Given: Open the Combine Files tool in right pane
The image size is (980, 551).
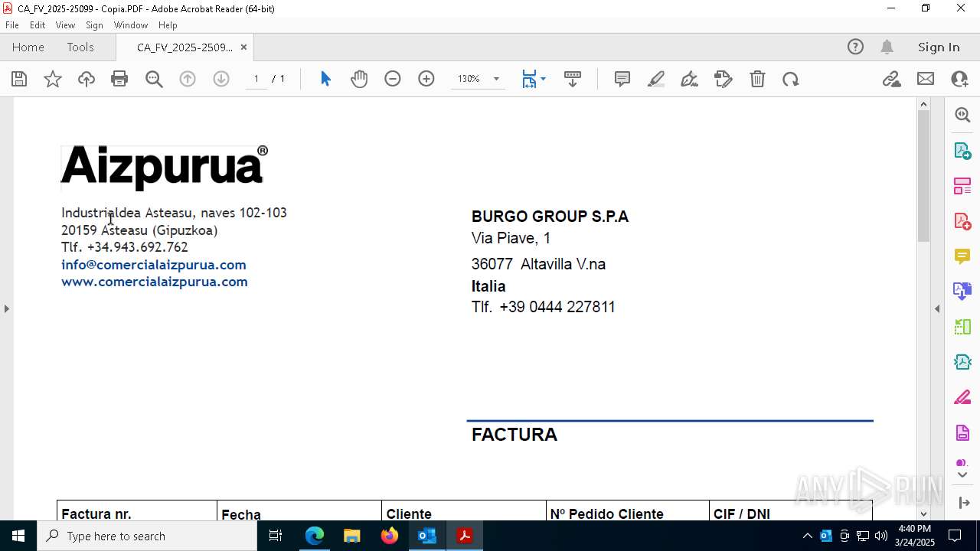Looking at the screenshot, I should click(962, 292).
